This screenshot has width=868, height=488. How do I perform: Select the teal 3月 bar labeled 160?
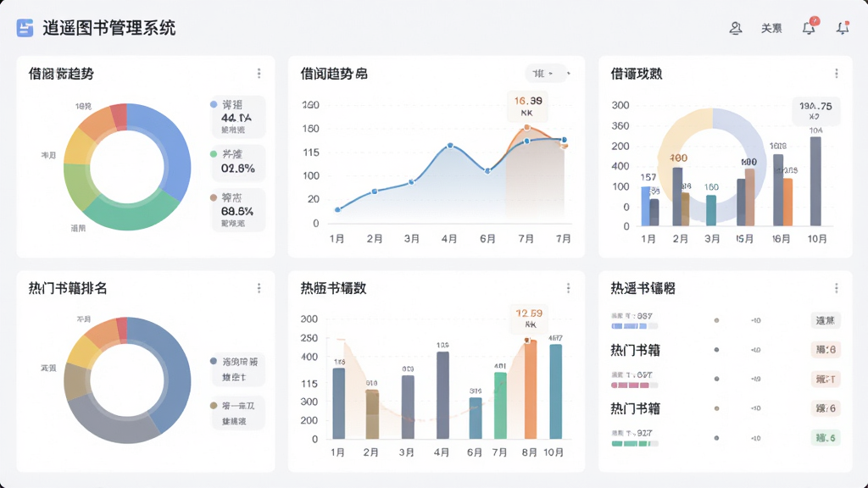[x=711, y=210]
